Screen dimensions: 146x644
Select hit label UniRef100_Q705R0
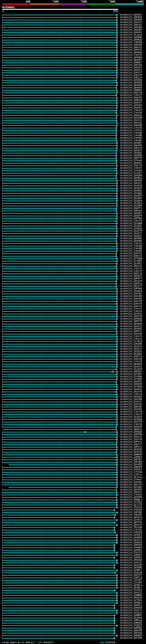click(131, 374)
